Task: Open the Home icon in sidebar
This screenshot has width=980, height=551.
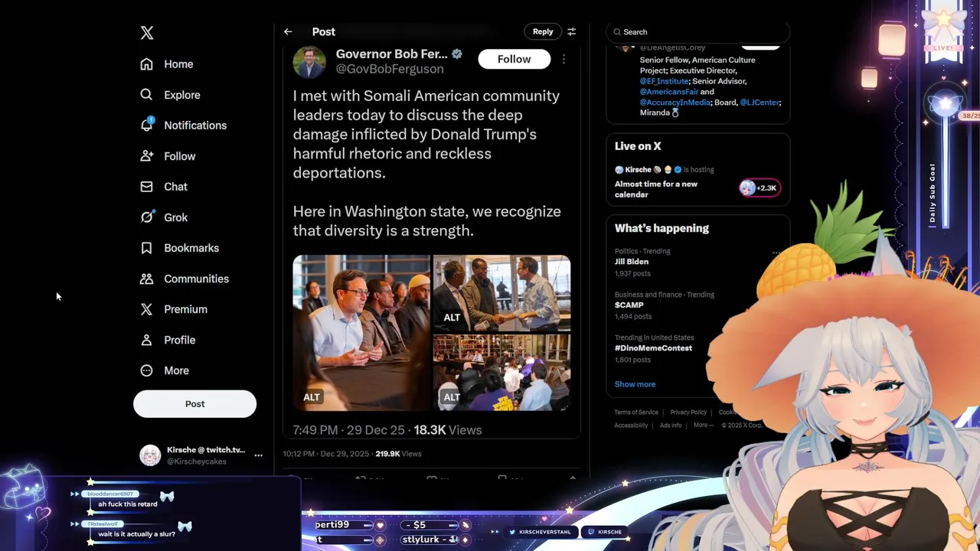Action: click(146, 64)
